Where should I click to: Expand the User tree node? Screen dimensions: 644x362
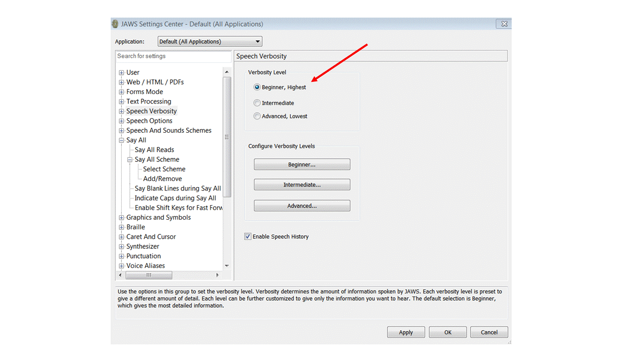tap(121, 72)
